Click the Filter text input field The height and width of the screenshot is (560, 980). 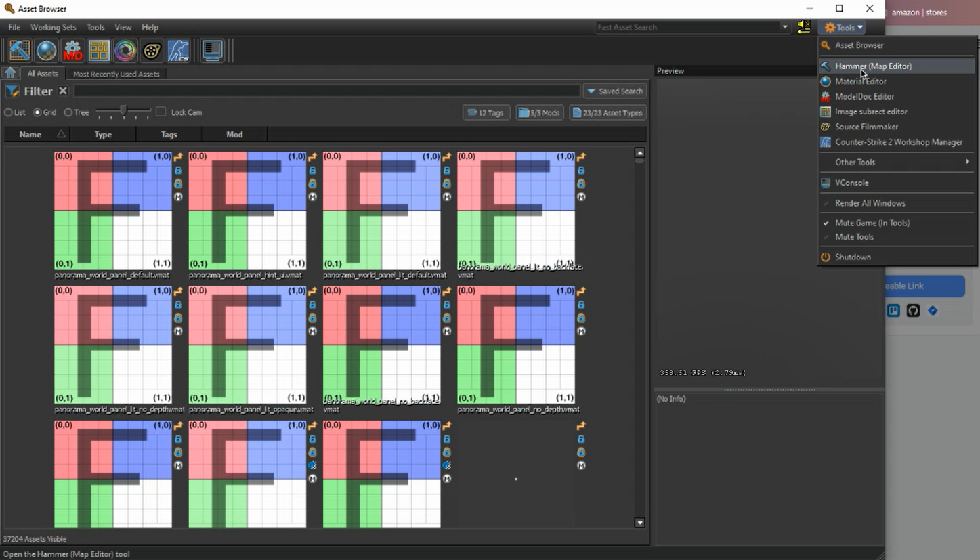coord(326,91)
